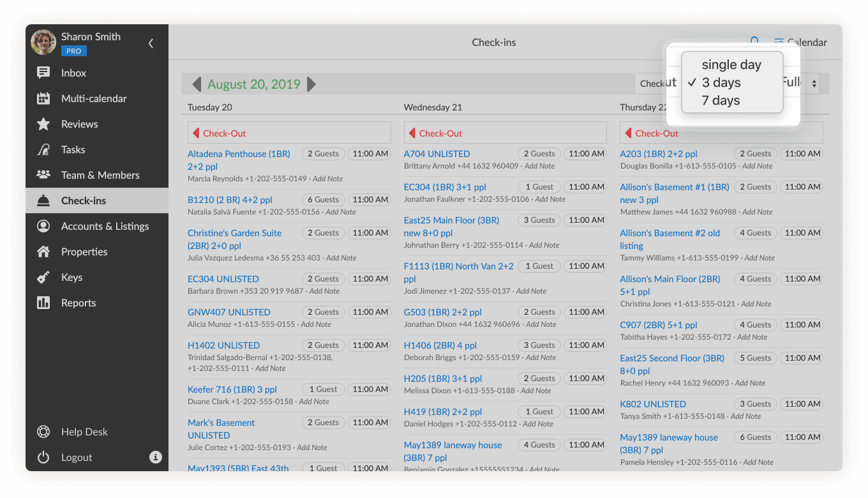The width and height of the screenshot is (868, 498).
Task: Open H419 (1BR) 2+2 ppl listing
Action: coord(443,412)
